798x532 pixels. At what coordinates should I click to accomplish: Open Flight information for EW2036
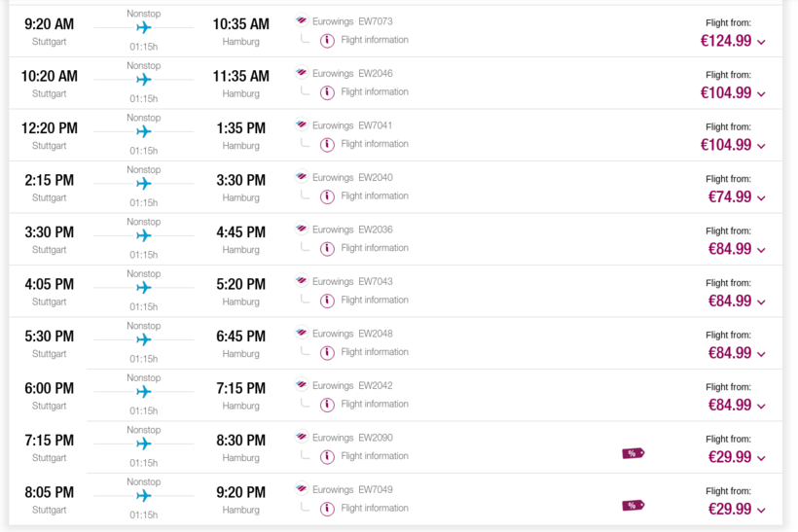374,248
